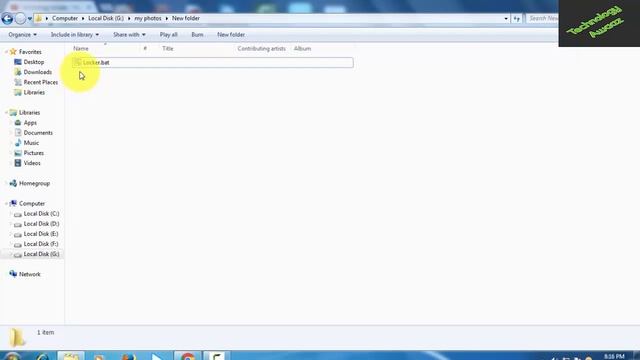Open the Share with menu

pos(129,35)
